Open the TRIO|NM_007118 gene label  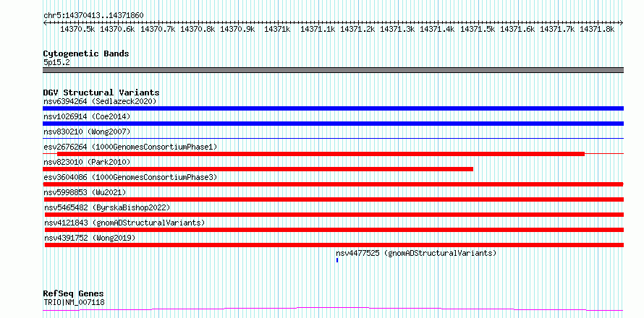pos(74,303)
